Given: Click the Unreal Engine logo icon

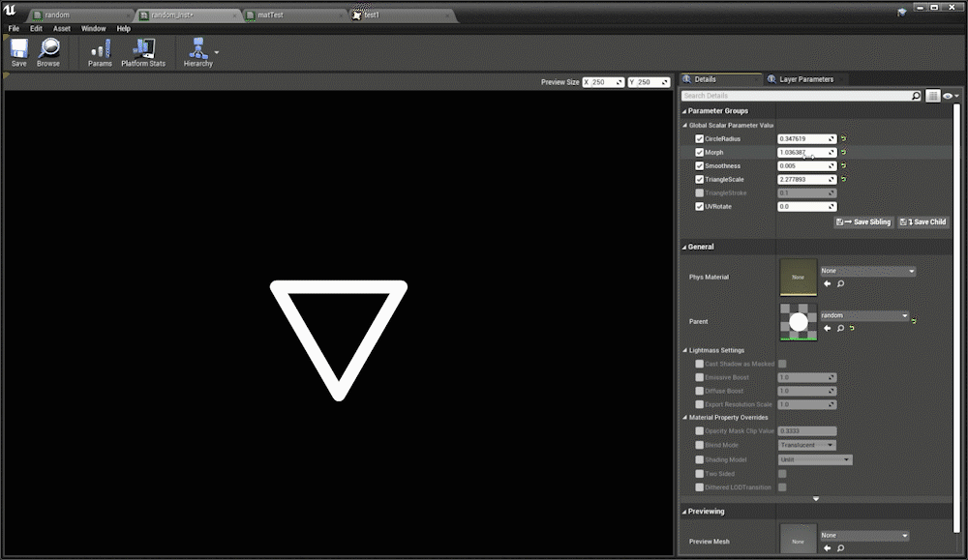Looking at the screenshot, I should [x=10, y=11].
